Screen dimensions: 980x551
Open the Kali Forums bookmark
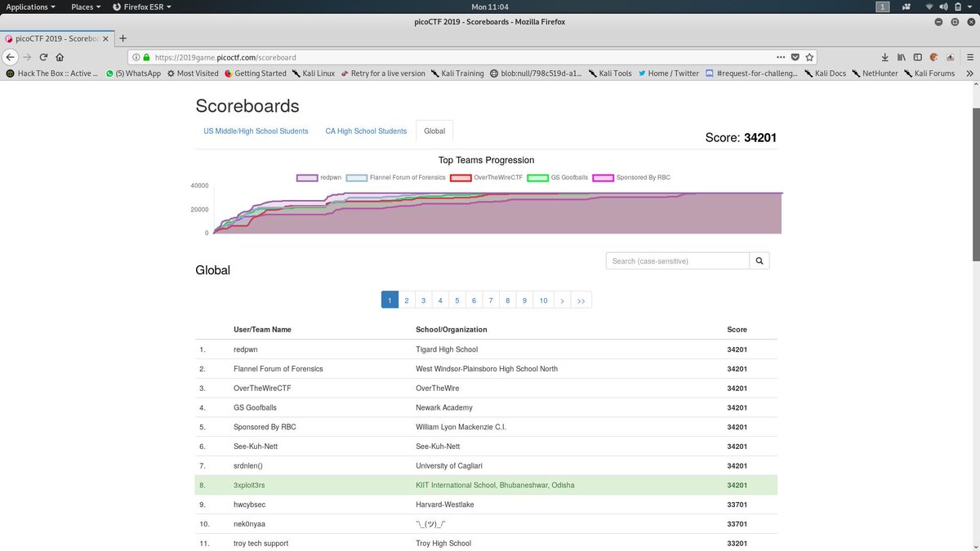pyautogui.click(x=929, y=73)
